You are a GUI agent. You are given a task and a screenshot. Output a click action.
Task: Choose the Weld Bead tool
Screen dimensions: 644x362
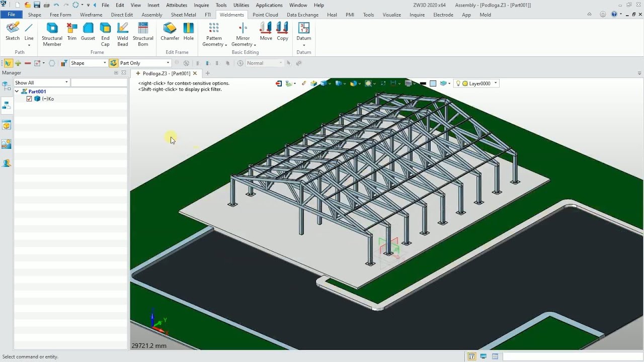click(123, 34)
